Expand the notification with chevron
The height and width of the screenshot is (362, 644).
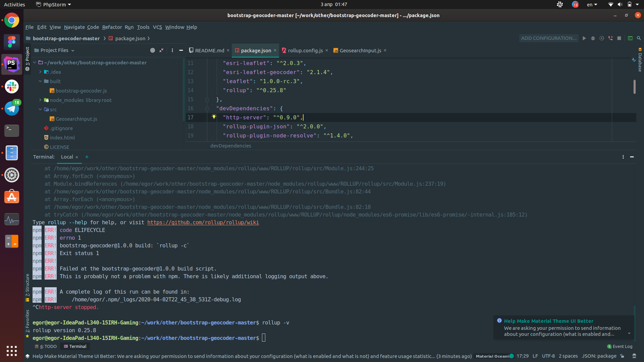pos(629,333)
